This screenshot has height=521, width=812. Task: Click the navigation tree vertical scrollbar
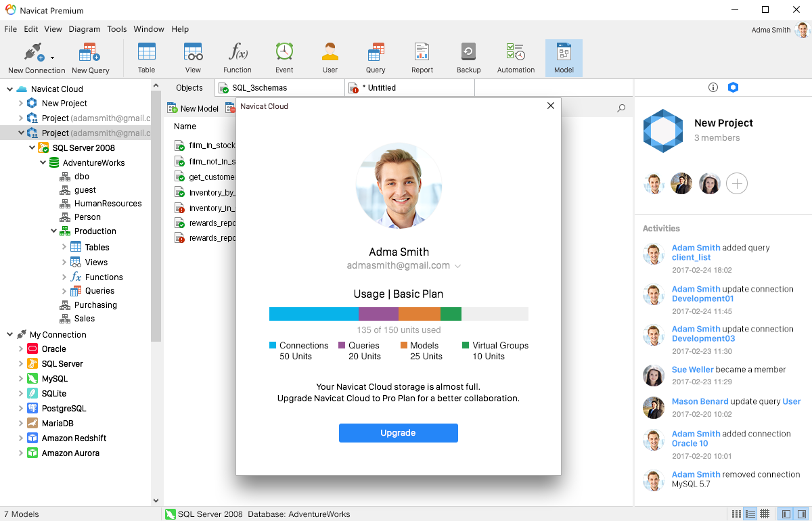[156, 217]
